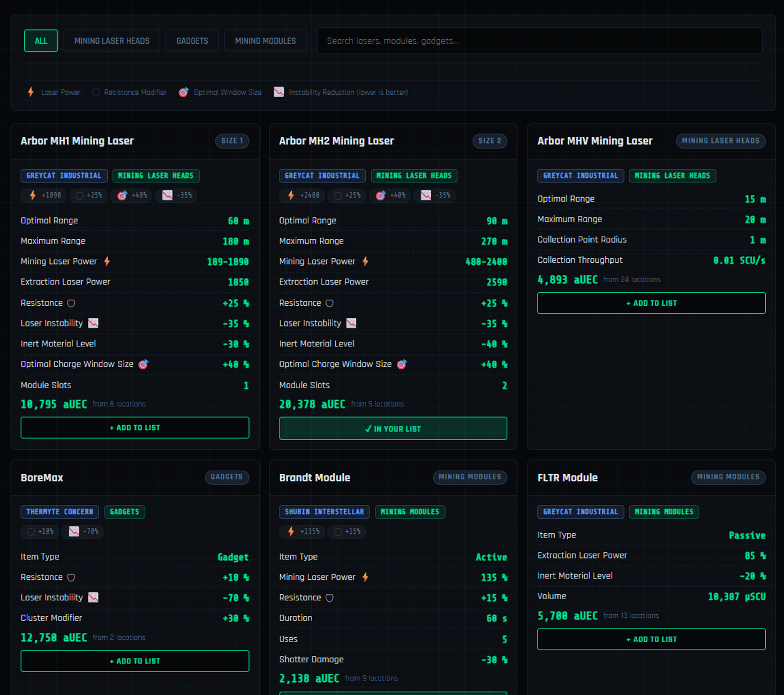Click lightning icon beside Brandt Mining Laser Power
This screenshot has height=695, width=784.
click(365, 577)
